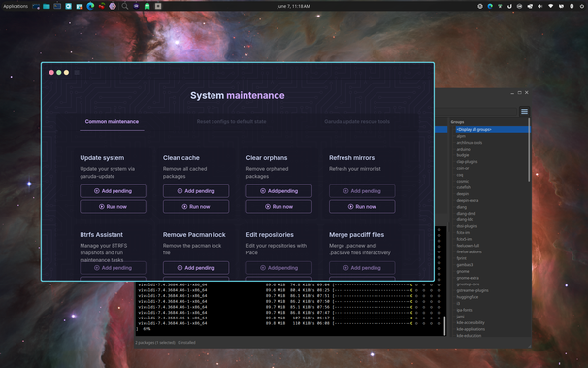Screen dimensions: 588x368
Task: Select the Common maintenance tab
Action: 112,122
